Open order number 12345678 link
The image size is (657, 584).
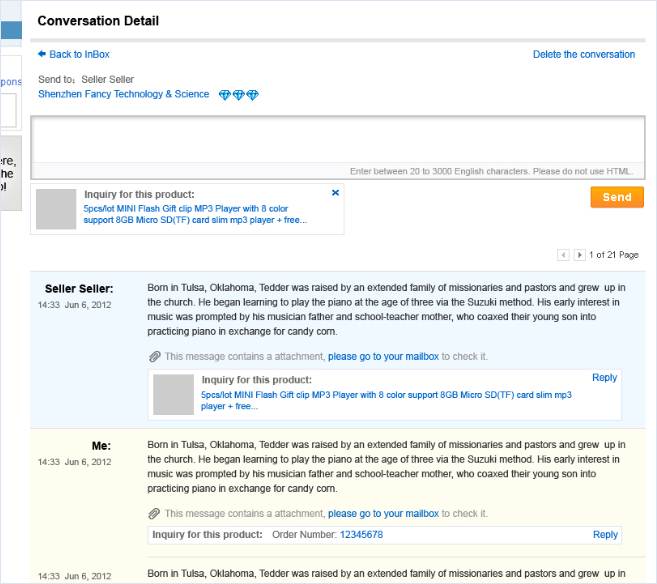361,535
